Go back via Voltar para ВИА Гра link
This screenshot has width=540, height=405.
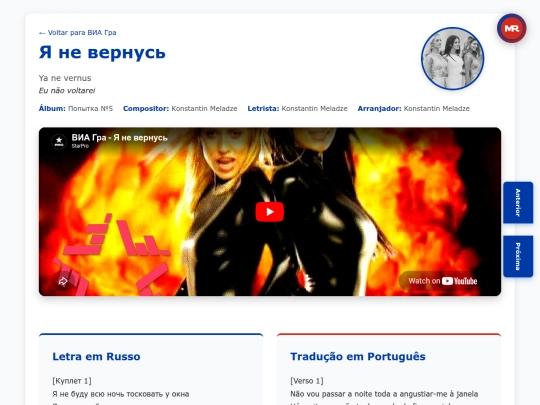click(77, 33)
